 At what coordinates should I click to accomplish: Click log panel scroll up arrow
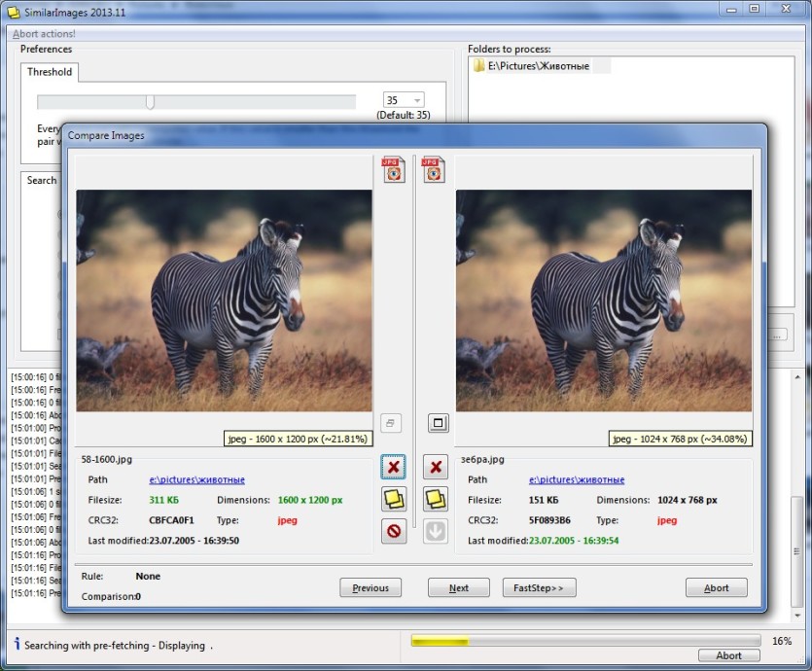797,377
